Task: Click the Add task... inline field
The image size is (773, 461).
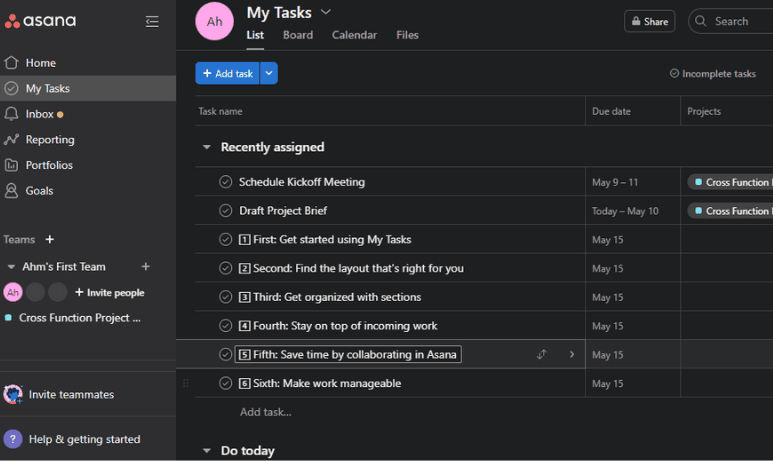Action: click(266, 412)
